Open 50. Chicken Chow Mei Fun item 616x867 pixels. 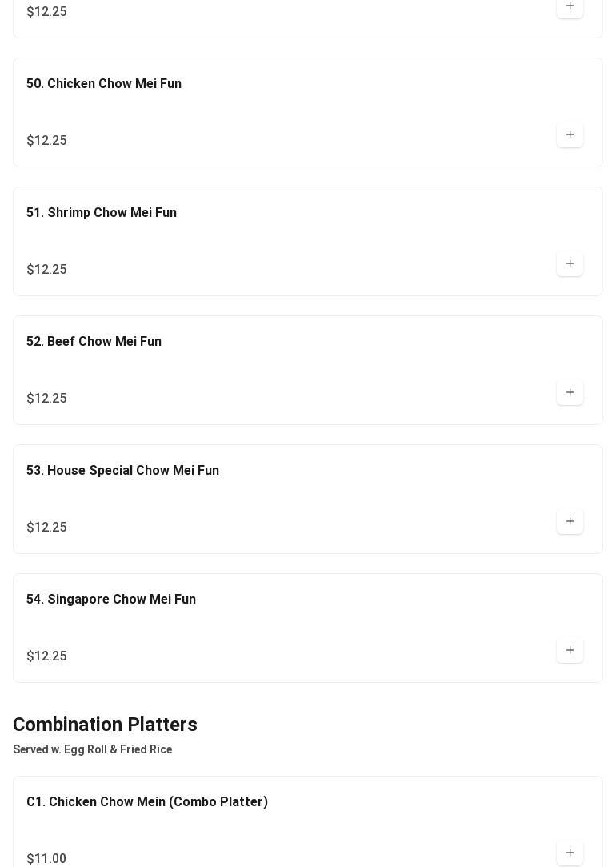click(x=104, y=84)
